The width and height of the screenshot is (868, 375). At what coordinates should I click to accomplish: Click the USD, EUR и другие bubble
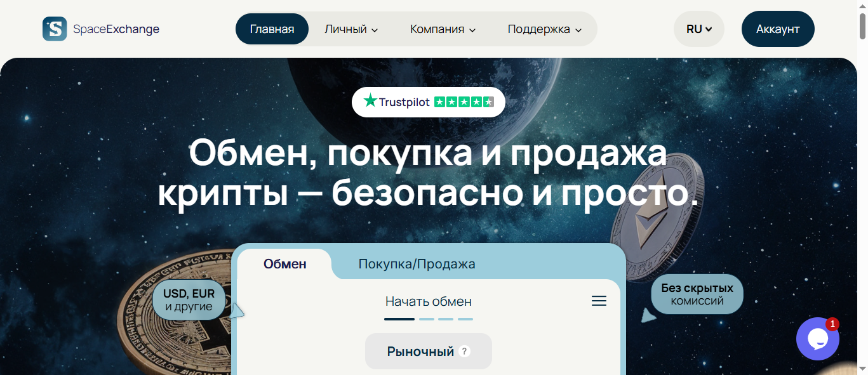(189, 300)
